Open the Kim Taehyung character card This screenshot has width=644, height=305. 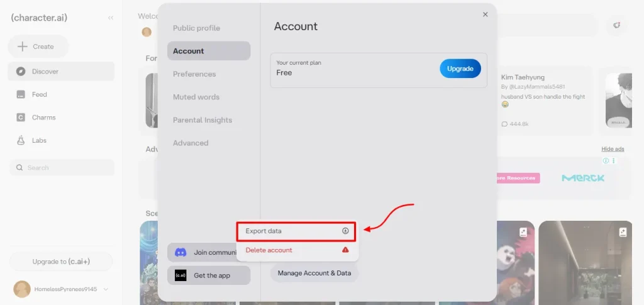[545, 101]
